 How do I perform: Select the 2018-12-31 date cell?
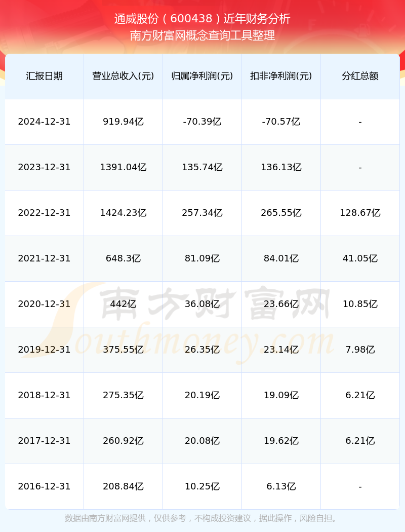click(x=45, y=396)
